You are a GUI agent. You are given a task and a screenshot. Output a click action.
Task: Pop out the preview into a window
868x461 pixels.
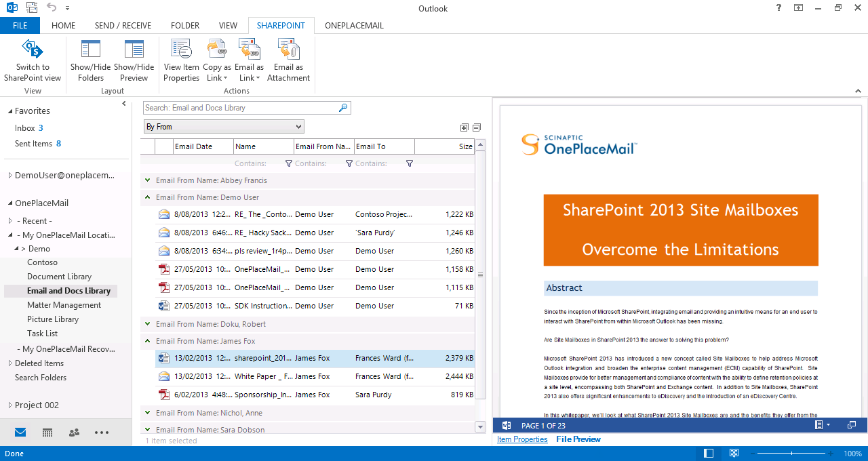pyautogui.click(x=852, y=425)
